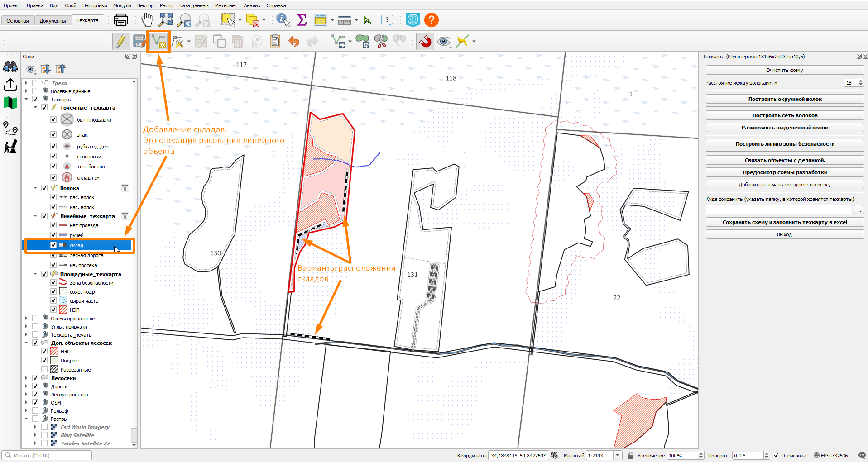Image resolution: width=868 pixels, height=462 pixels.
Task: Toggle the Подрост layer checkbox
Action: pos(44,360)
